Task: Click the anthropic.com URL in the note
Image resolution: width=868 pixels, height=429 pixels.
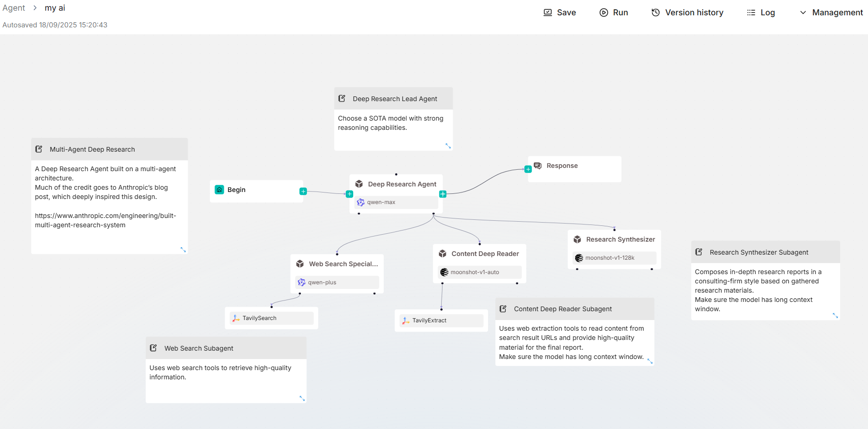Action: [105, 220]
